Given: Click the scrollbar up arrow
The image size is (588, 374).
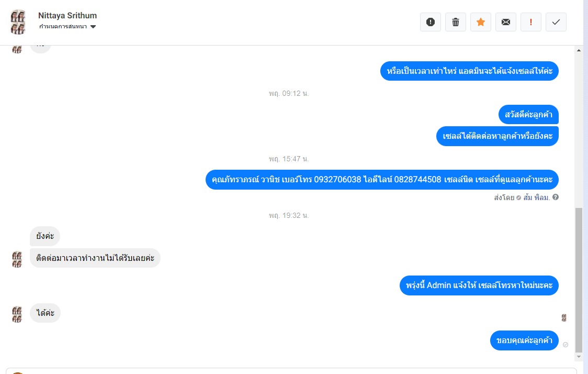Looking at the screenshot, I should 579,50.
